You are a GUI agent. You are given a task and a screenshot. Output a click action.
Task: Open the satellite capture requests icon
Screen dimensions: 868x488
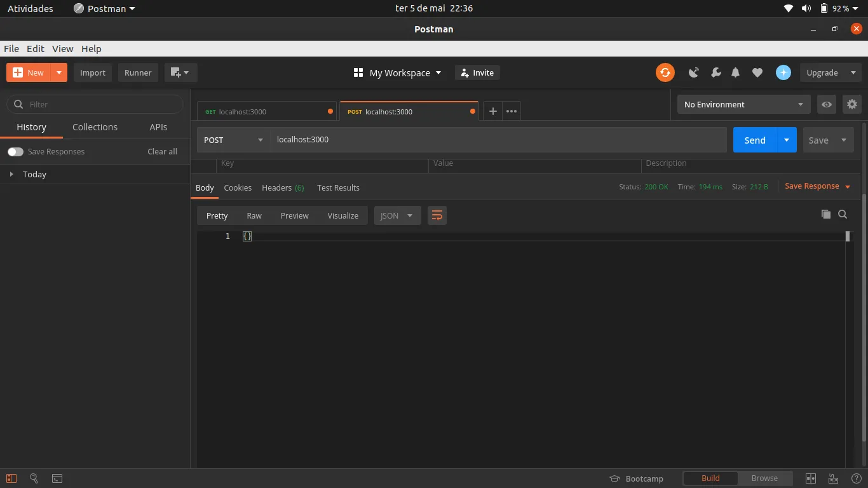point(694,72)
